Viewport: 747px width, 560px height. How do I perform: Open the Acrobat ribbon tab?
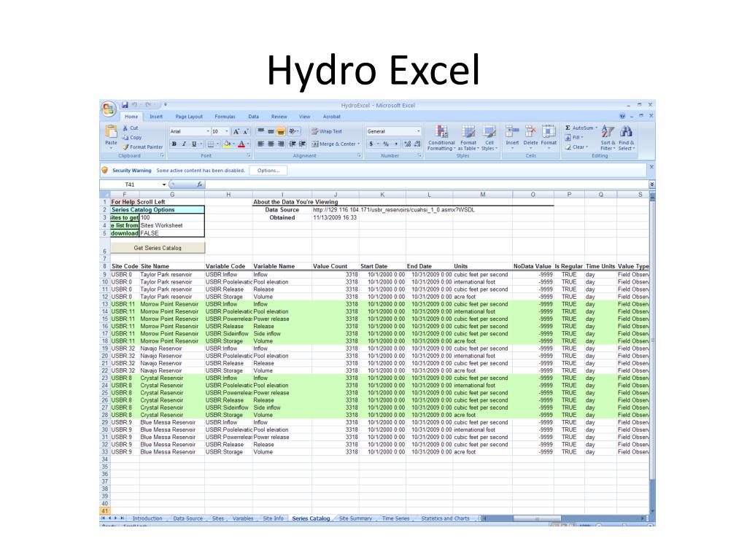(x=332, y=117)
